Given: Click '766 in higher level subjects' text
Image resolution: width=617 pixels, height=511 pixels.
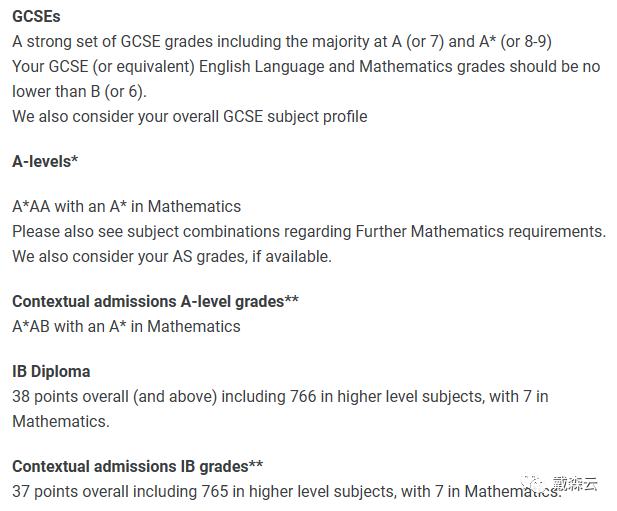Looking at the screenshot, I should (387, 397).
